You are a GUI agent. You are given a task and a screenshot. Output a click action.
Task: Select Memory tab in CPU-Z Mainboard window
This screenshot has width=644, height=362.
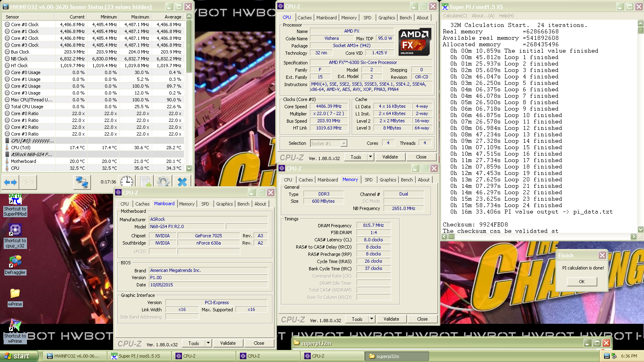pyautogui.click(x=187, y=204)
